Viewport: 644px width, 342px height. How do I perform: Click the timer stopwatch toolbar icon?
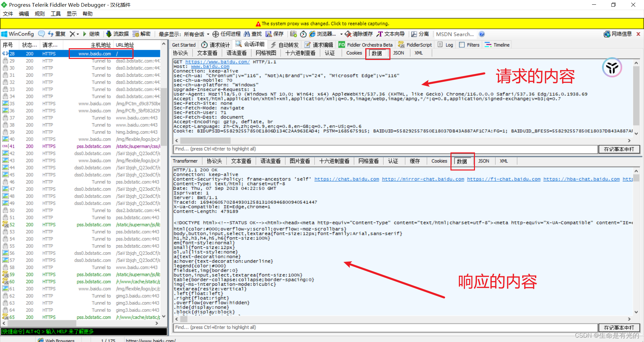pos(303,34)
